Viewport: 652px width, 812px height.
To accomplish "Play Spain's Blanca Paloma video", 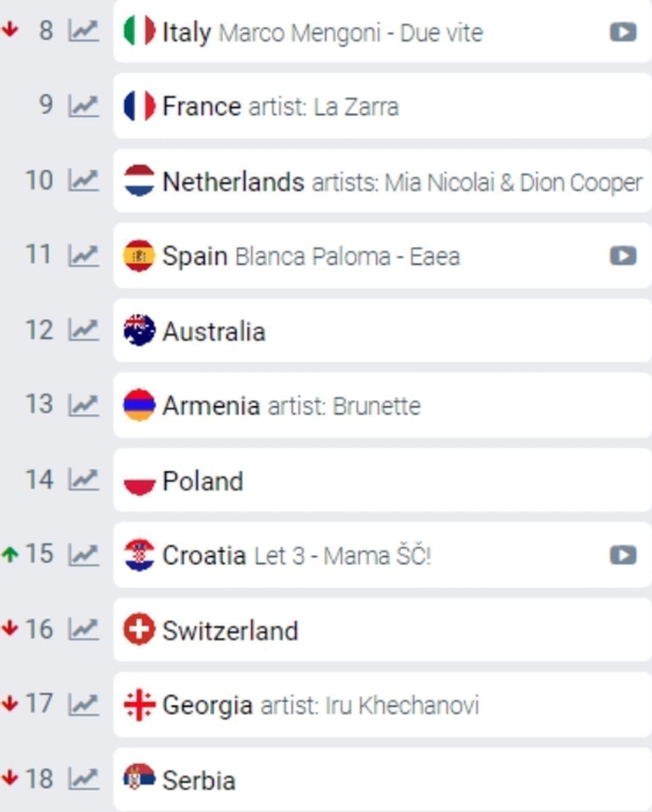I will pos(622,256).
